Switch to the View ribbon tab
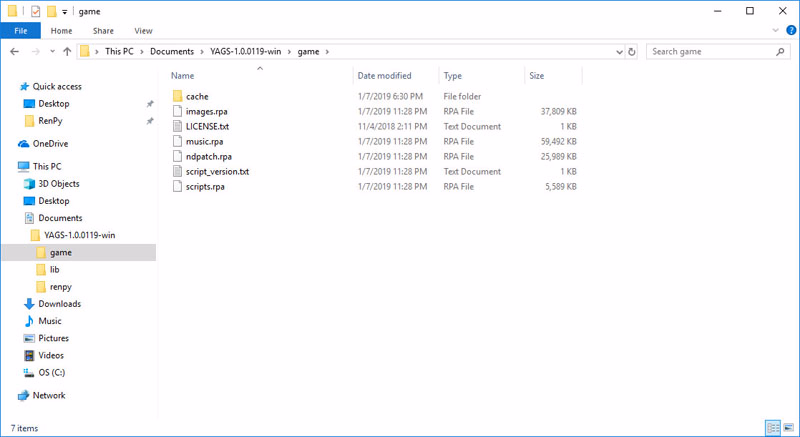Viewport: 800px width, 437px height. [x=143, y=31]
